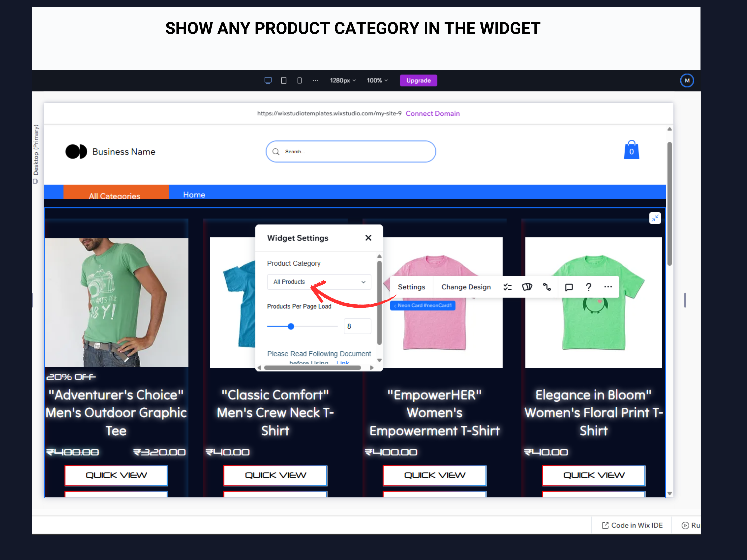747x560 pixels.
Task: Focus the site Search input field
Action: pos(350,152)
